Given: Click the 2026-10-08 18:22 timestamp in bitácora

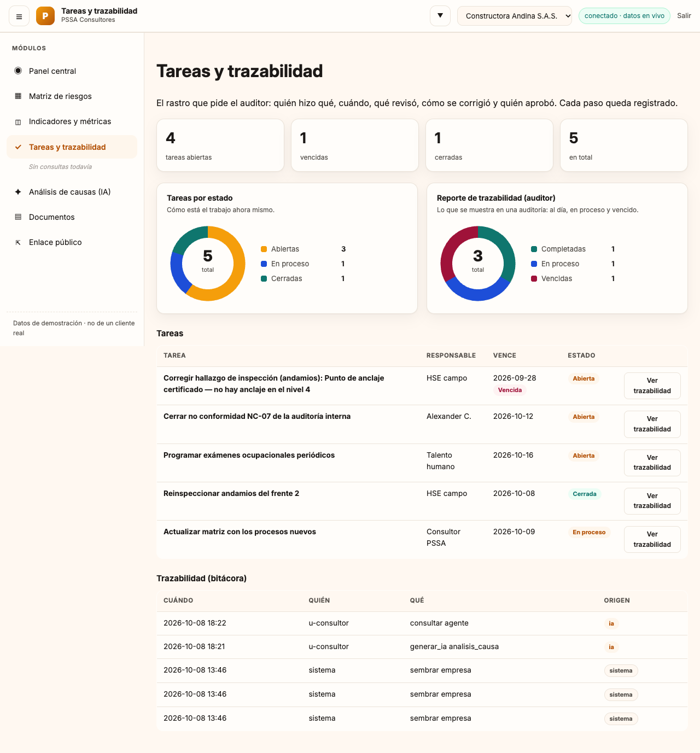Looking at the screenshot, I should tap(195, 623).
